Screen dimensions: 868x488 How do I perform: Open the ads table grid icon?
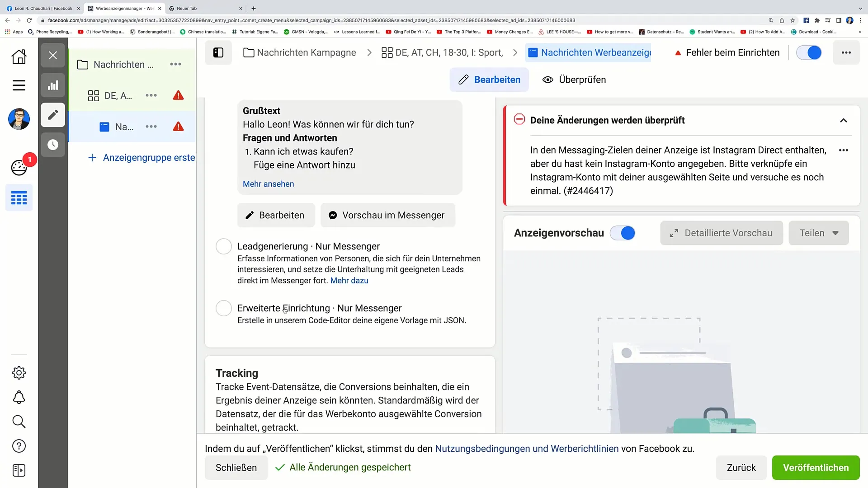19,198
